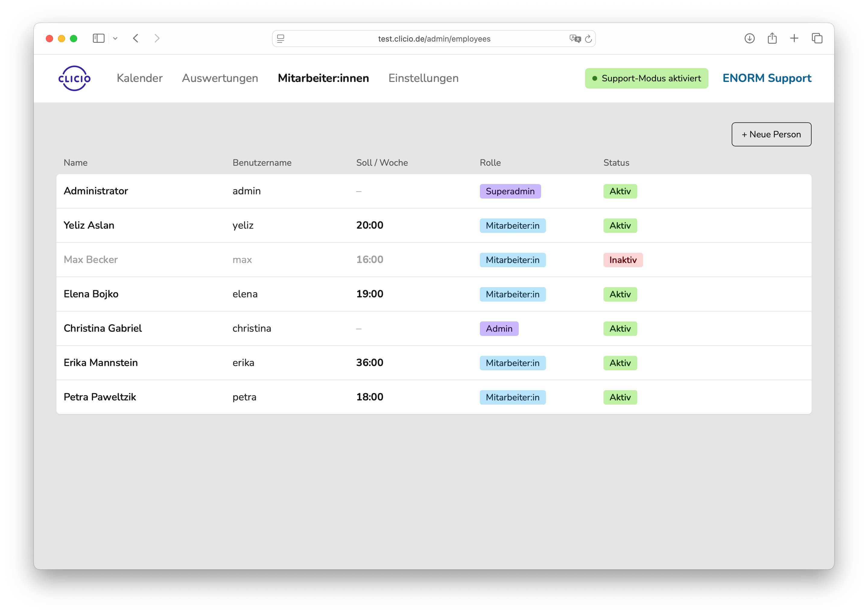Open the ENORM Support link
Image resolution: width=868 pixels, height=614 pixels.
pos(767,78)
